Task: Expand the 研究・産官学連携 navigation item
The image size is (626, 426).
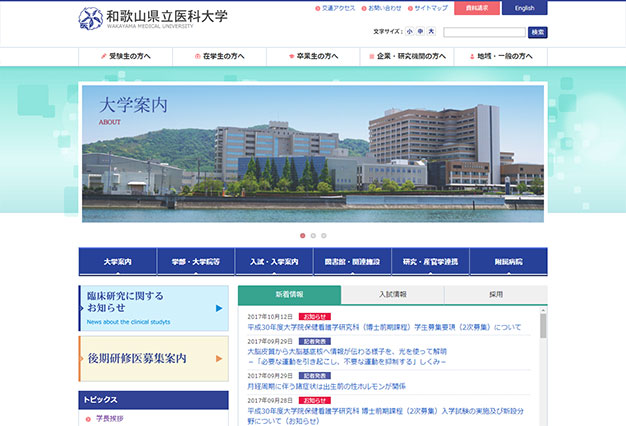Action: coord(430,262)
